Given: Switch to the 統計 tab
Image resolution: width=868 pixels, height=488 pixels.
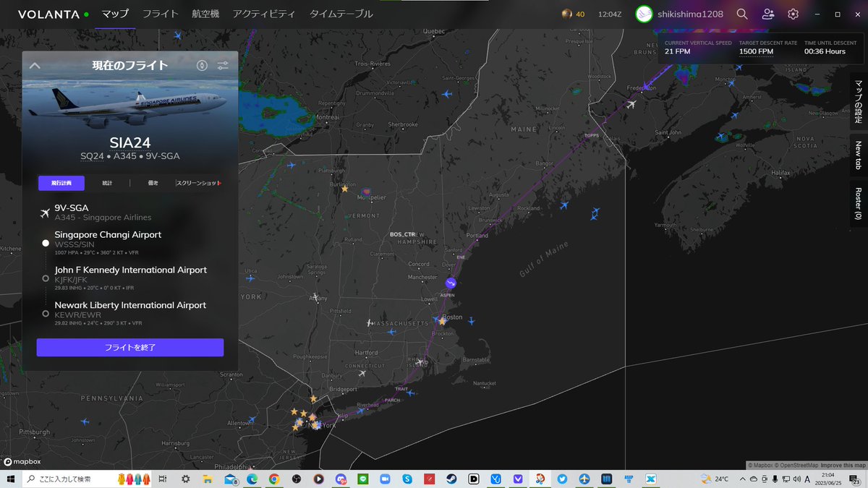Looking at the screenshot, I should click(107, 183).
